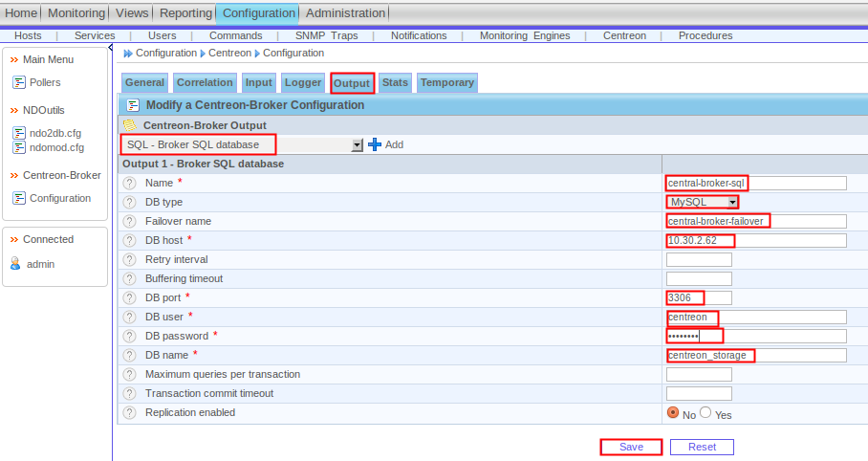The height and width of the screenshot is (461, 868).
Task: Focus the DB port input field
Action: pyautogui.click(x=699, y=297)
